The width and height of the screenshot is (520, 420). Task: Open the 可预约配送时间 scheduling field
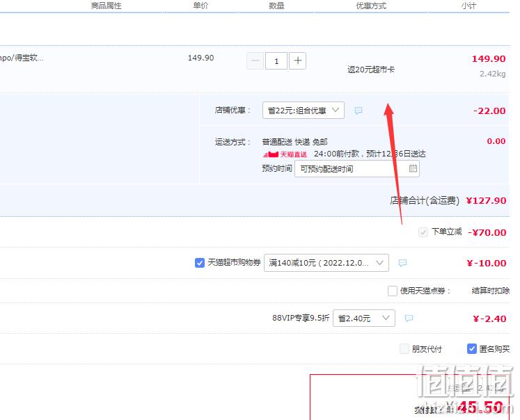pos(357,169)
